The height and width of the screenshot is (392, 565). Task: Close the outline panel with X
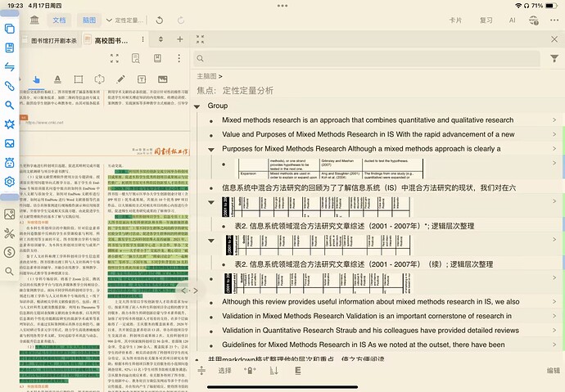coord(554,39)
